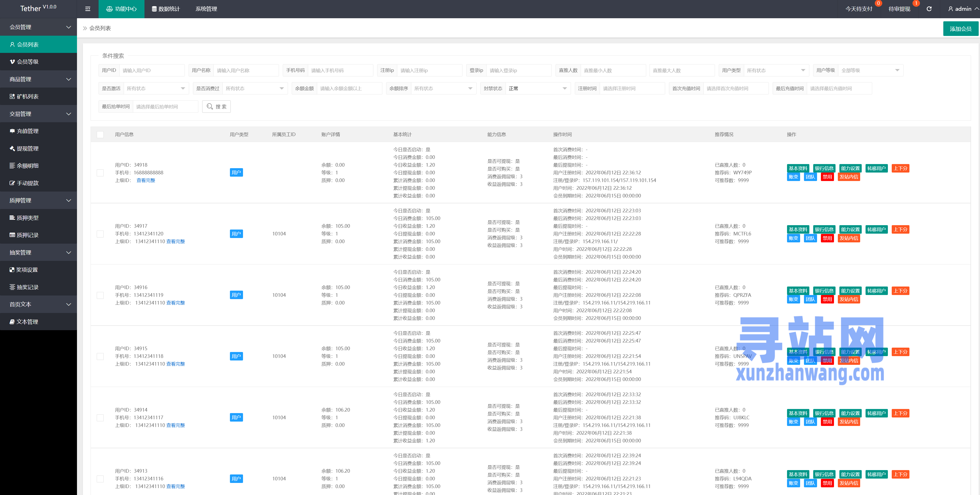Check the row for user 34918

(x=100, y=173)
